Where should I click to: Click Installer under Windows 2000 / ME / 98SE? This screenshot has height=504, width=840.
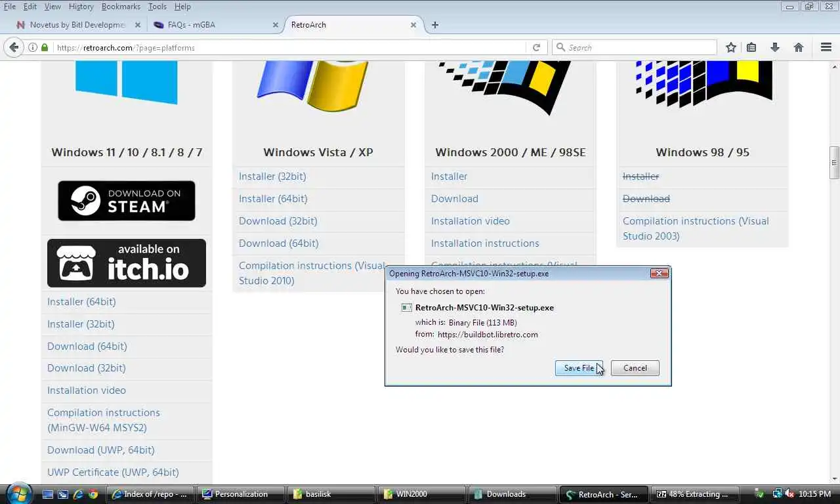click(450, 177)
